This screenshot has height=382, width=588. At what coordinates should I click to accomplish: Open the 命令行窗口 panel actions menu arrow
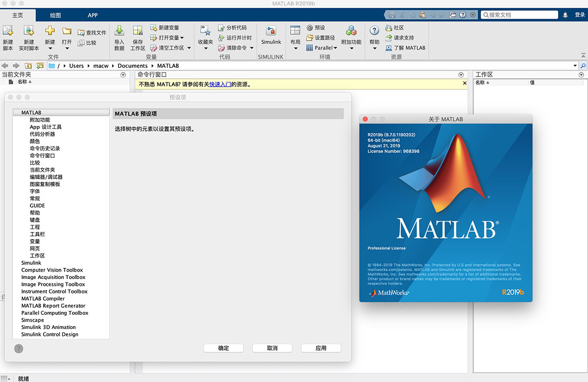461,75
